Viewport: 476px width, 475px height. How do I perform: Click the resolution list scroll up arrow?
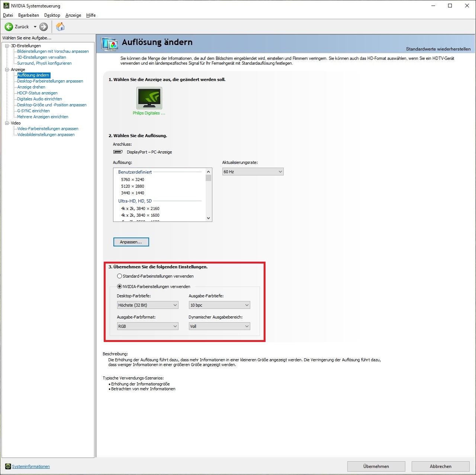[x=208, y=172]
